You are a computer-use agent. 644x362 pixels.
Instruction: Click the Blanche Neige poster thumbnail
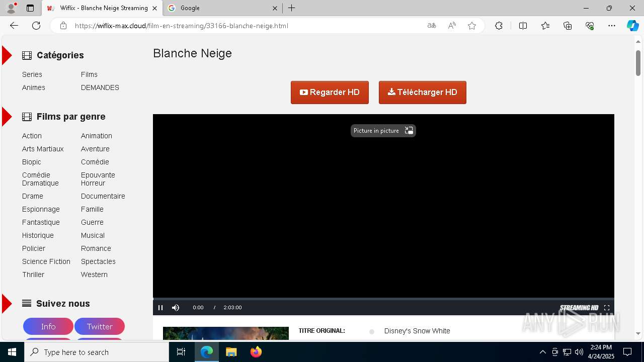(x=226, y=333)
